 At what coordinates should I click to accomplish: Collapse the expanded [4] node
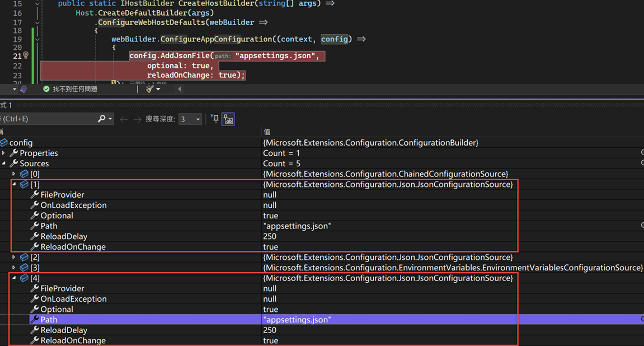[x=14, y=278]
